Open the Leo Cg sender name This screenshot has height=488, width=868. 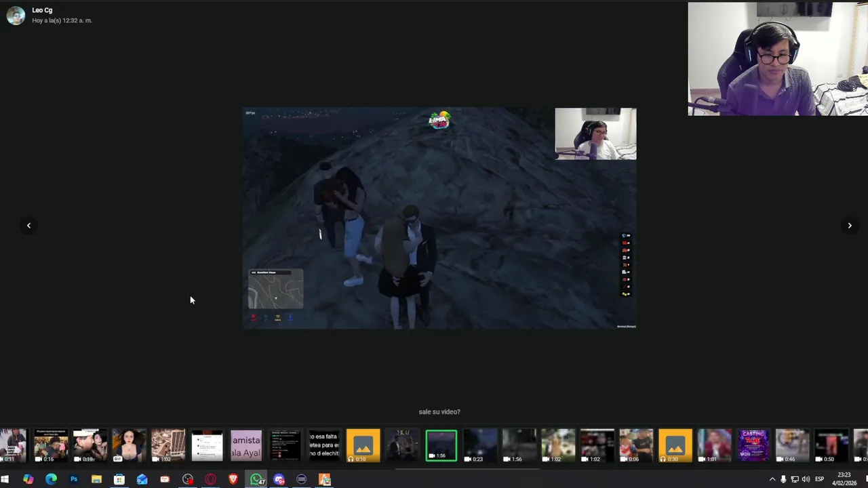click(42, 10)
